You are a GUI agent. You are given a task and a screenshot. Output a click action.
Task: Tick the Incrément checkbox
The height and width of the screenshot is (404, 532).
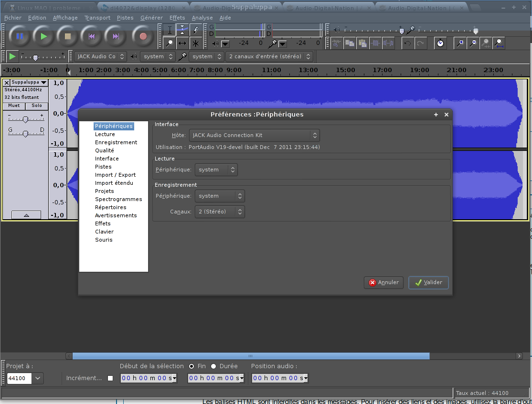point(110,378)
